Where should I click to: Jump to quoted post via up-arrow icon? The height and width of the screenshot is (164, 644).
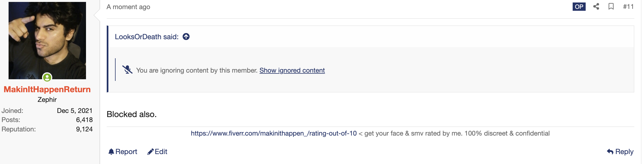click(186, 37)
